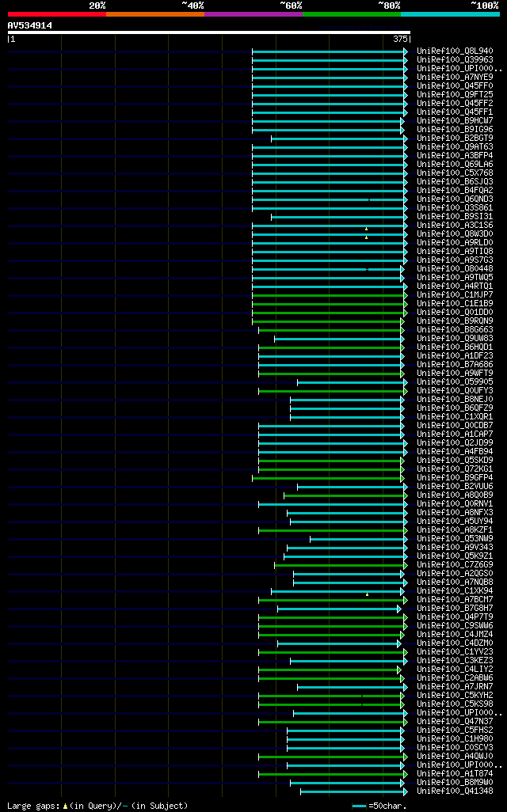Select the UniRef100_Q0RNV1 label
The image size is (507, 812).
[456, 504]
